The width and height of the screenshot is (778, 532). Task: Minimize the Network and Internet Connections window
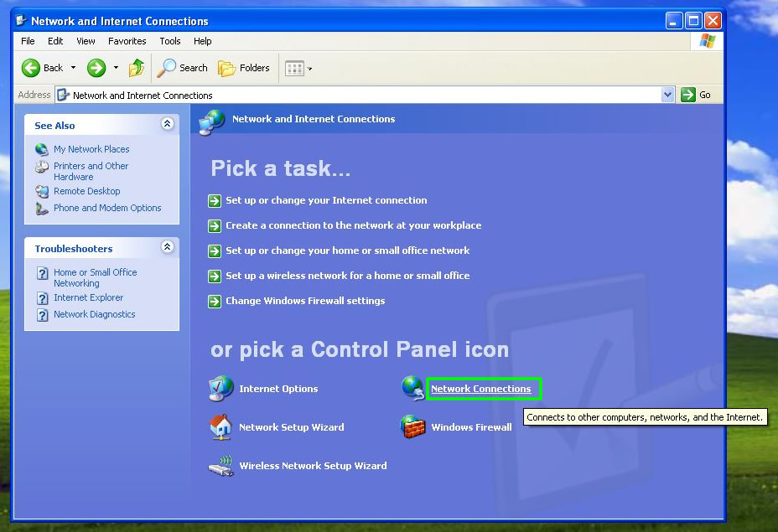(x=674, y=21)
